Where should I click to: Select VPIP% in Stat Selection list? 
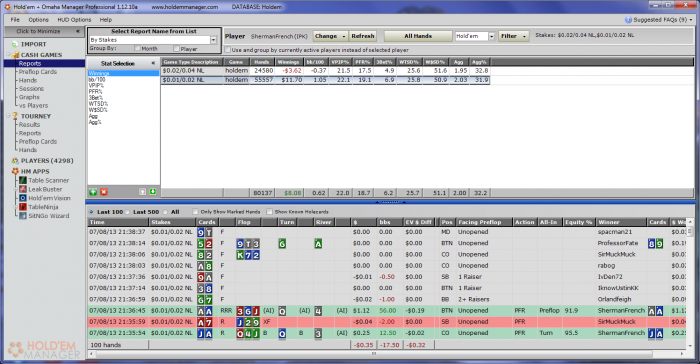click(x=96, y=85)
